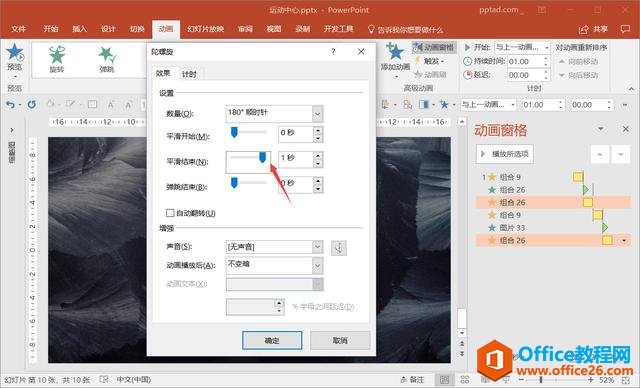The image size is (640, 388).
Task: Click the 向后移动 move later button
Action: (580, 75)
